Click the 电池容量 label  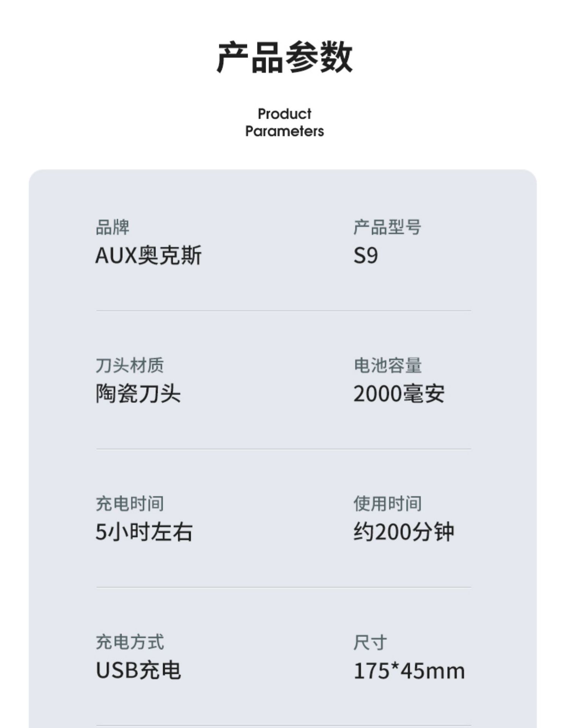(x=388, y=366)
